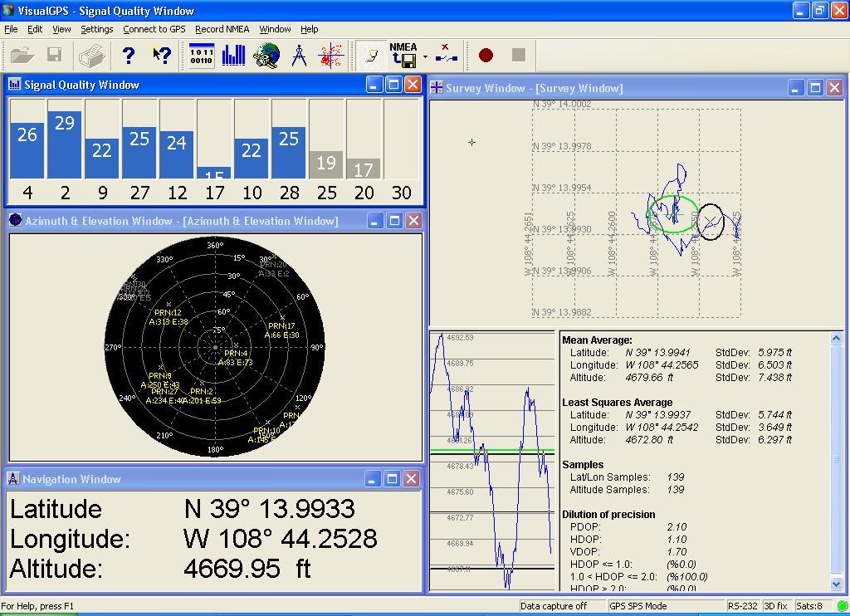Viewport: 850px width, 616px height.
Task: Open the survey scatter plot icon
Action: pyautogui.click(x=332, y=56)
